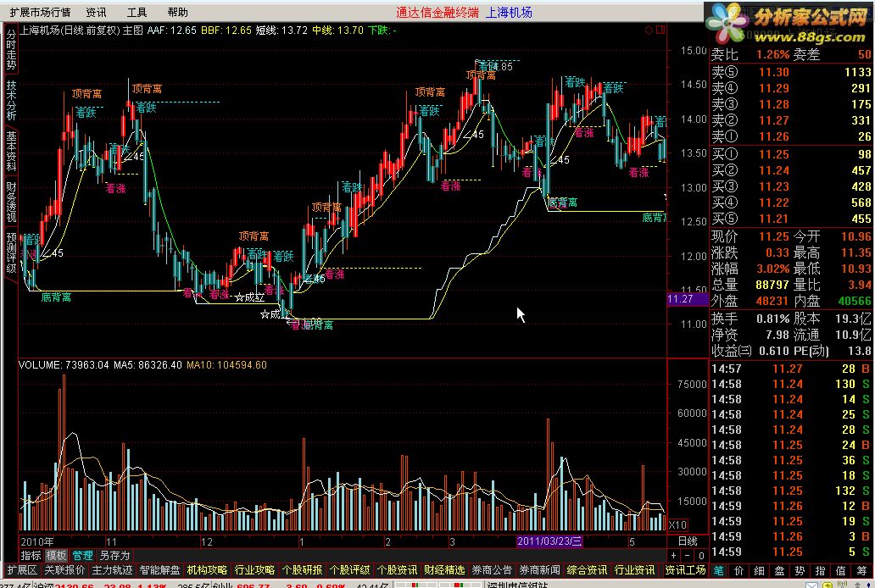This screenshot has width=875, height=588.
Task: Select the 模板 tab below chart
Action: click(x=56, y=556)
